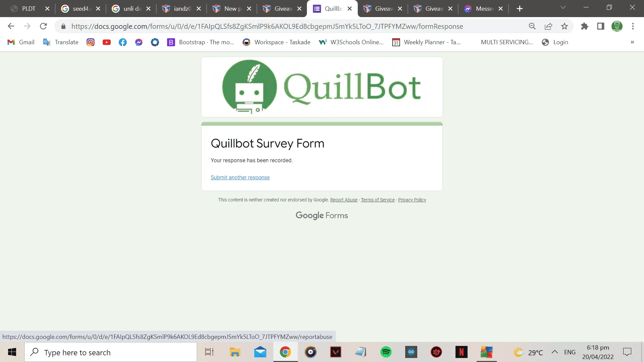Click the share page icon in address bar
The height and width of the screenshot is (362, 644).
(x=548, y=26)
